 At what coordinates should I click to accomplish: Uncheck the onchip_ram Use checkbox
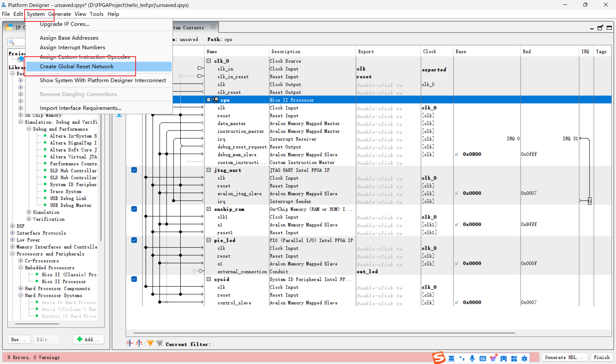(134, 209)
